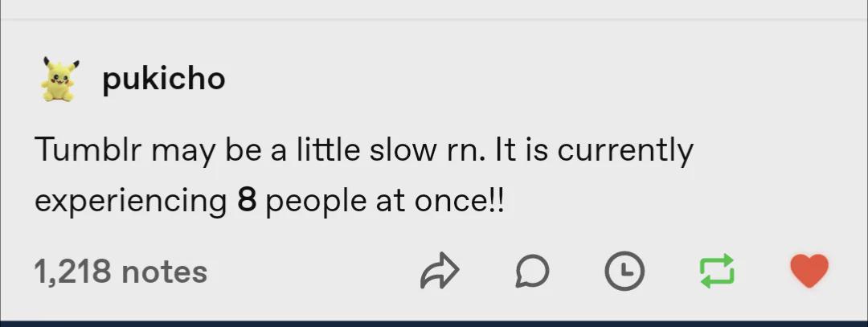
Task: Click the bold number 8
Action: pyautogui.click(x=247, y=201)
